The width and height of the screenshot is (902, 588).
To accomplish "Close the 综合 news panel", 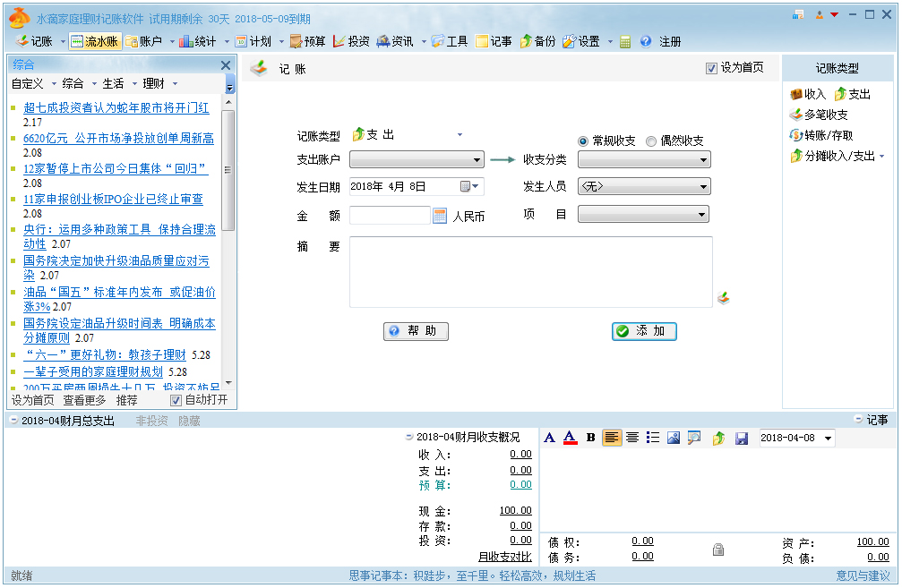I will [226, 65].
